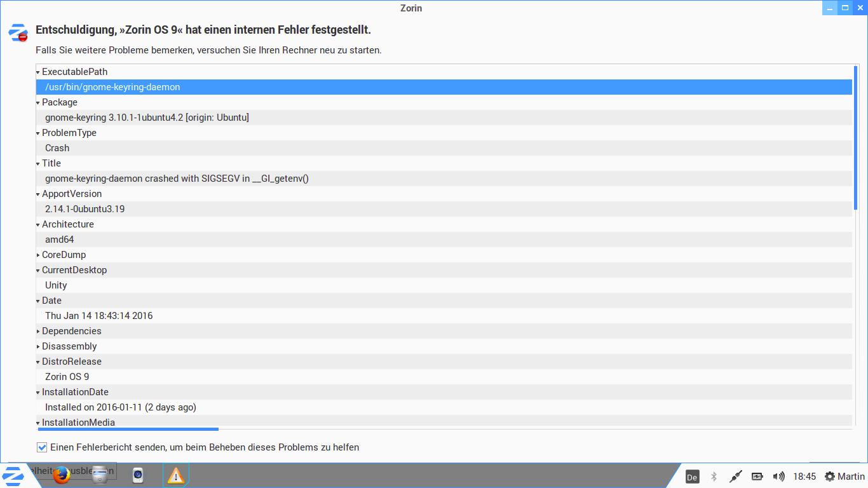Click the warning triangle taskbar icon

pyautogui.click(x=176, y=476)
